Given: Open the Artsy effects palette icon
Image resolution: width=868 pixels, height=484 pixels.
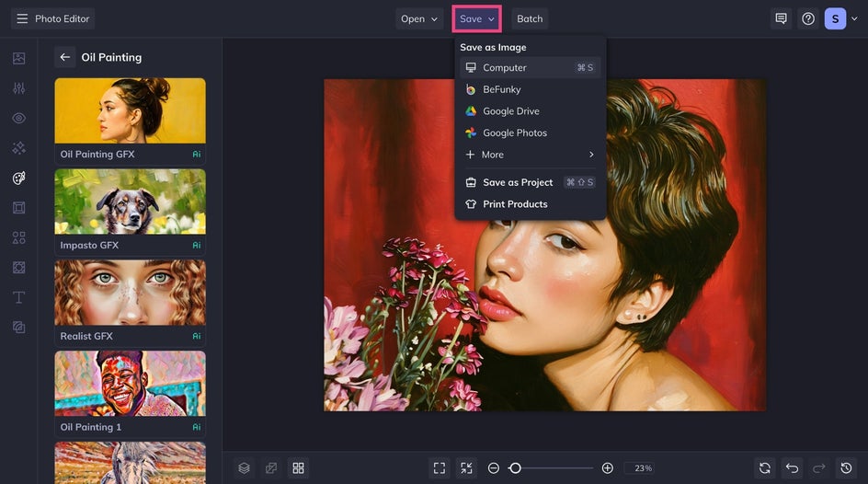Looking at the screenshot, I should 18,178.
